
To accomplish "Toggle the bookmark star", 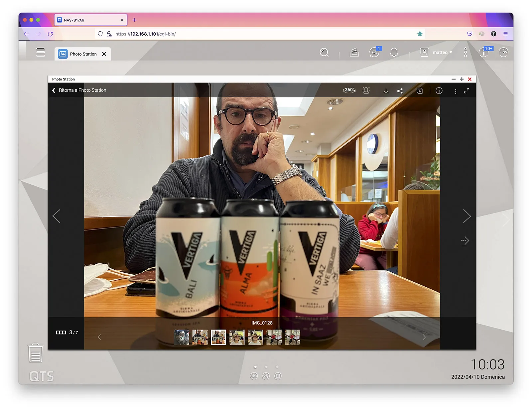I will pyautogui.click(x=420, y=34).
